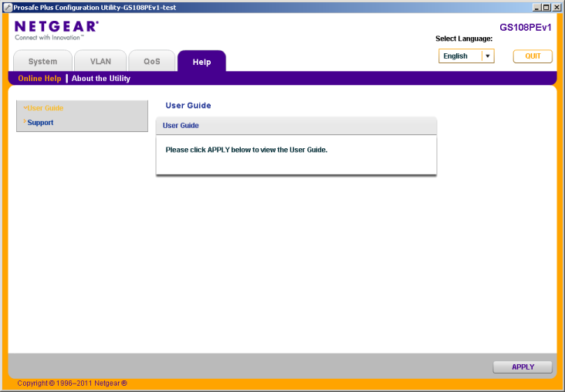Click the wrench icon in title bar

tap(8, 7)
